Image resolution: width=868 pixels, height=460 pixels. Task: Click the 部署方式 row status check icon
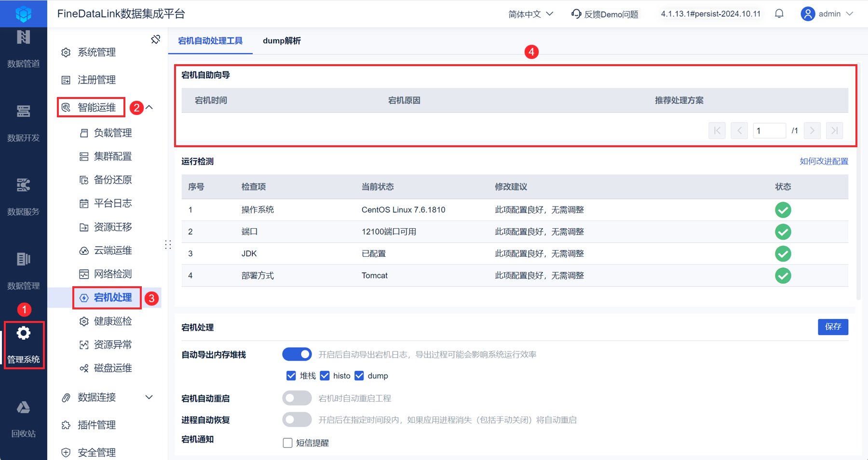[783, 276]
